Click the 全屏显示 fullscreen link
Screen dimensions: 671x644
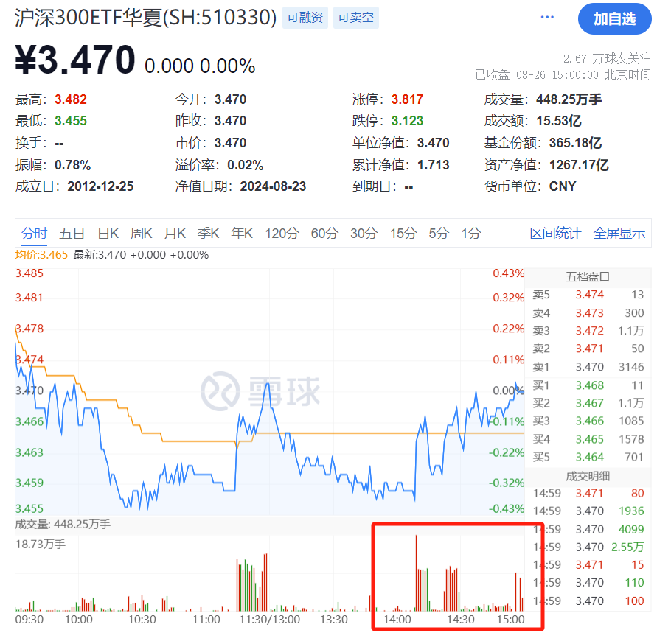(619, 234)
